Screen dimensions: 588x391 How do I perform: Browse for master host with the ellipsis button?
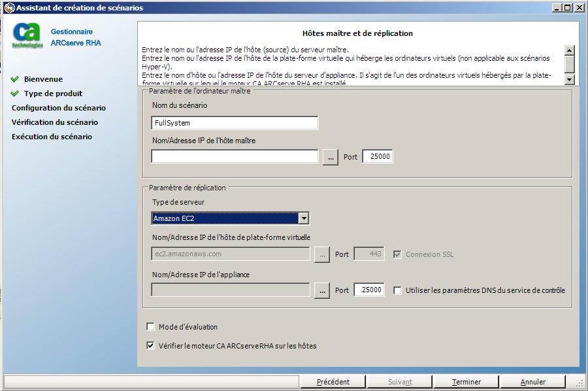click(331, 157)
